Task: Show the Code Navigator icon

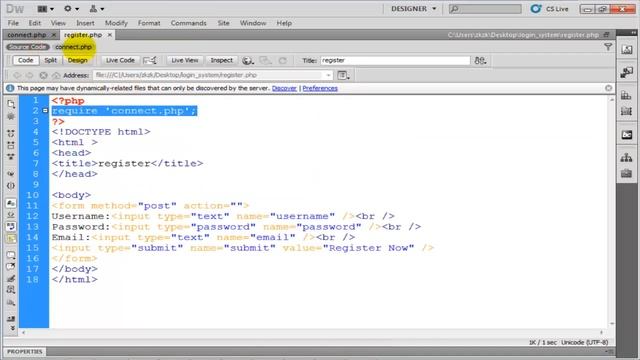Action: click(11, 117)
